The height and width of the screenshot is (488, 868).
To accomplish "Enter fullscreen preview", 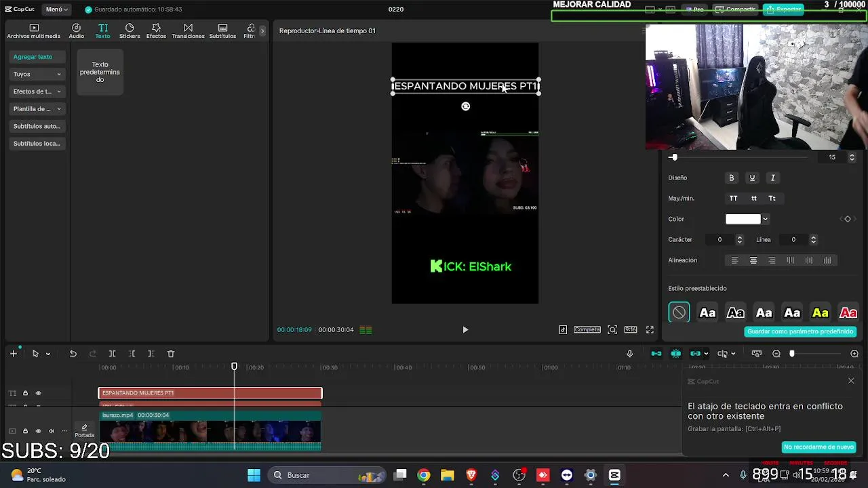I will coord(650,330).
